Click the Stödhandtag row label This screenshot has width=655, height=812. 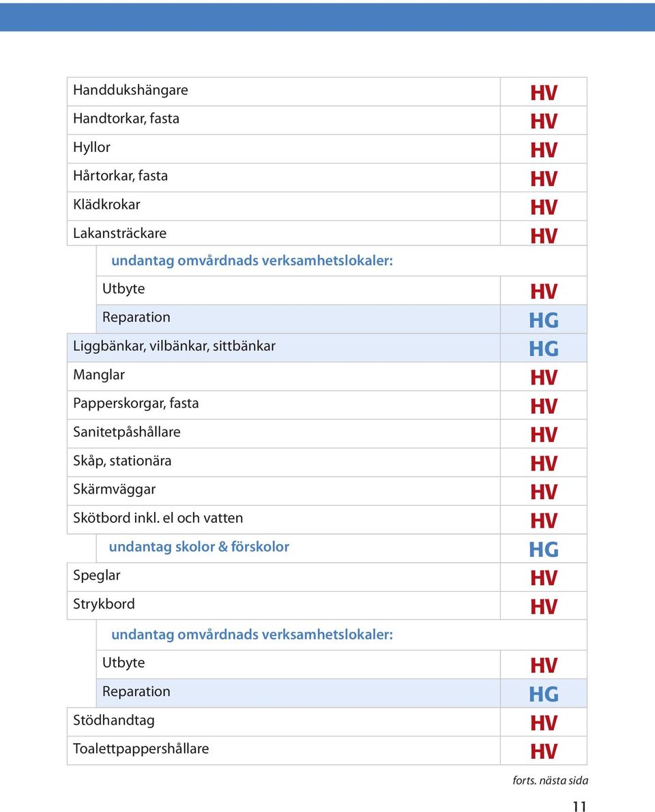[x=113, y=721]
